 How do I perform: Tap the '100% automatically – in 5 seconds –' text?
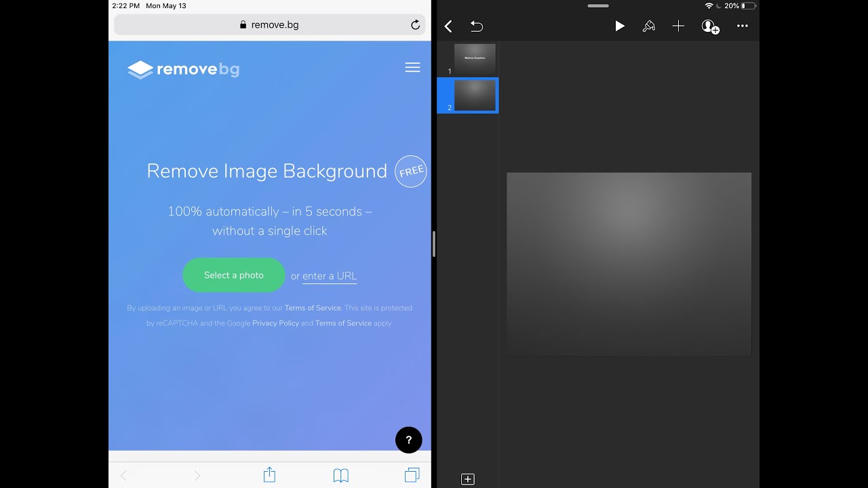pyautogui.click(x=270, y=211)
